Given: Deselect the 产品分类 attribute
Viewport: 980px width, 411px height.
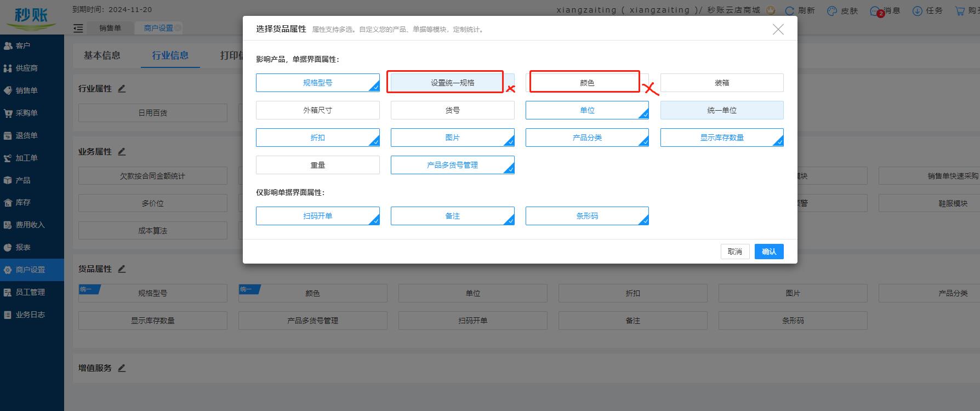Looking at the screenshot, I should (x=587, y=138).
